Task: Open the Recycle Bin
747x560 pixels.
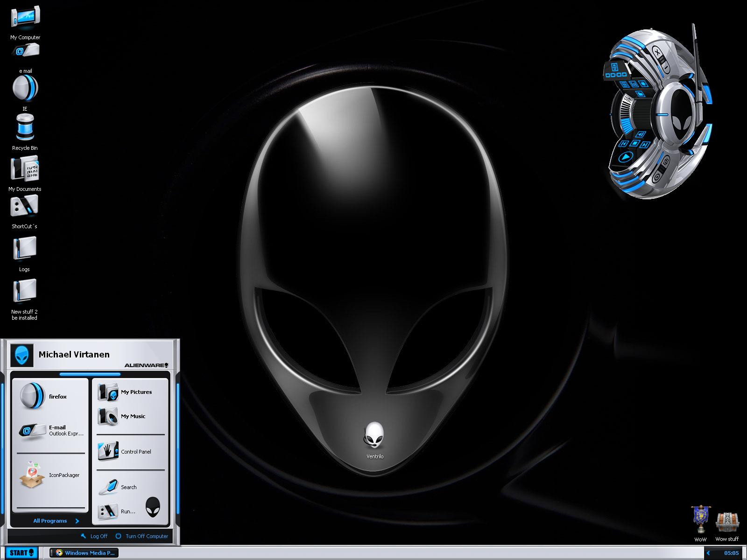Action: [x=25, y=132]
